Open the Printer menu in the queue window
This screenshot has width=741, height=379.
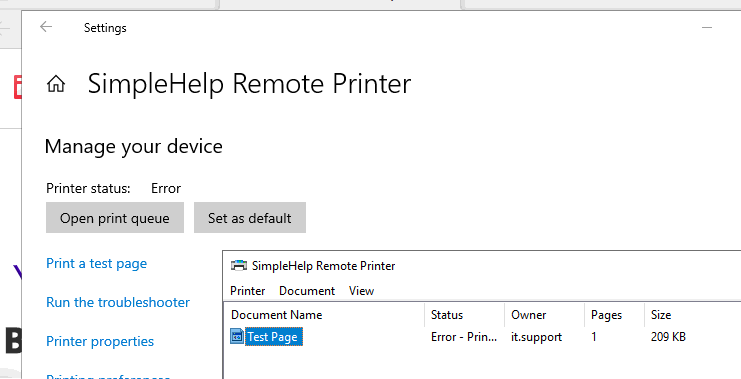point(248,291)
